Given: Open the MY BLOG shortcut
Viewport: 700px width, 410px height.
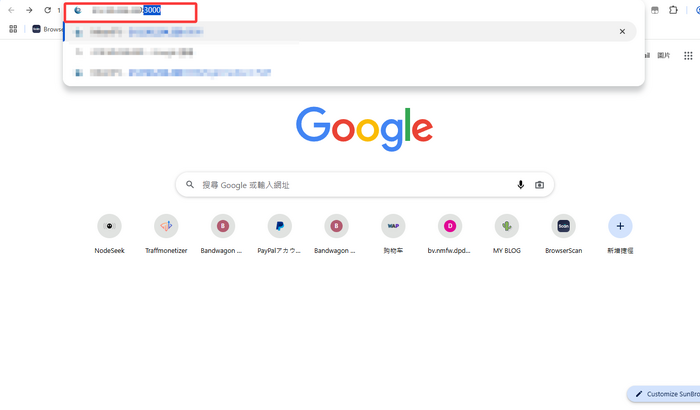Looking at the screenshot, I should click(x=507, y=227).
